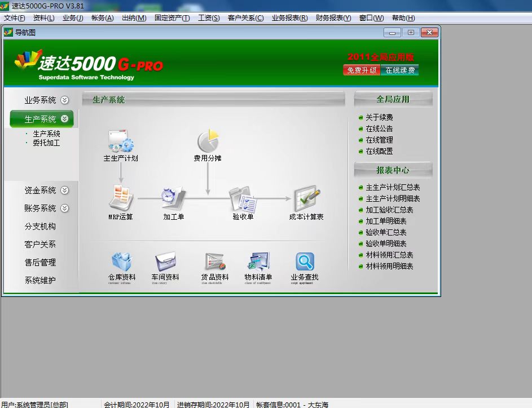Open the 成本计算表 icon
The height and width of the screenshot is (408, 532).
[x=306, y=198]
